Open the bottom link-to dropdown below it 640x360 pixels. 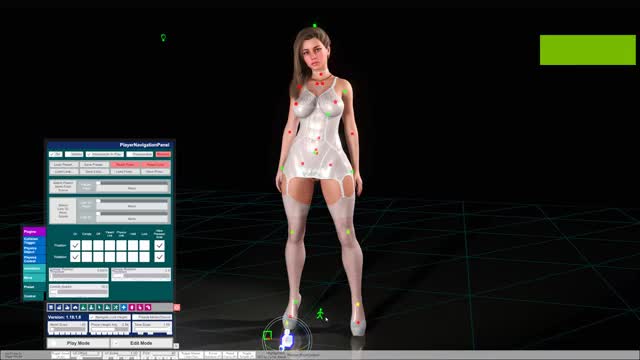pyautogui.click(x=132, y=219)
